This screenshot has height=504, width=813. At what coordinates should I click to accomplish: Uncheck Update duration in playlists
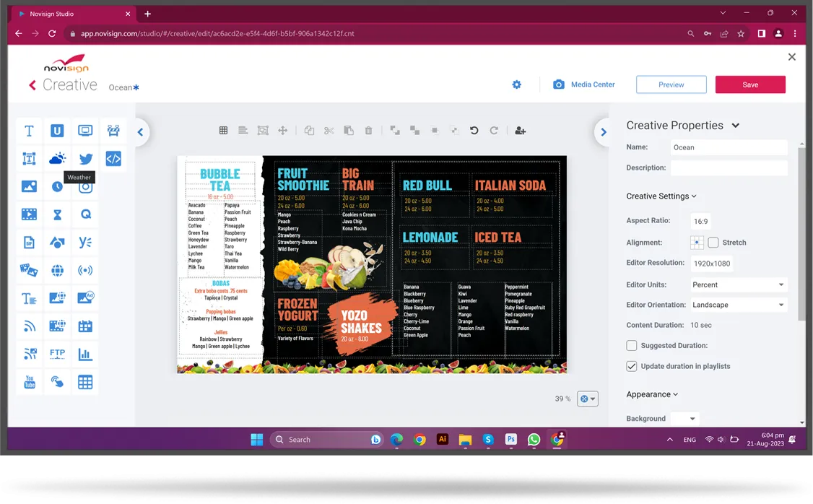pyautogui.click(x=632, y=366)
